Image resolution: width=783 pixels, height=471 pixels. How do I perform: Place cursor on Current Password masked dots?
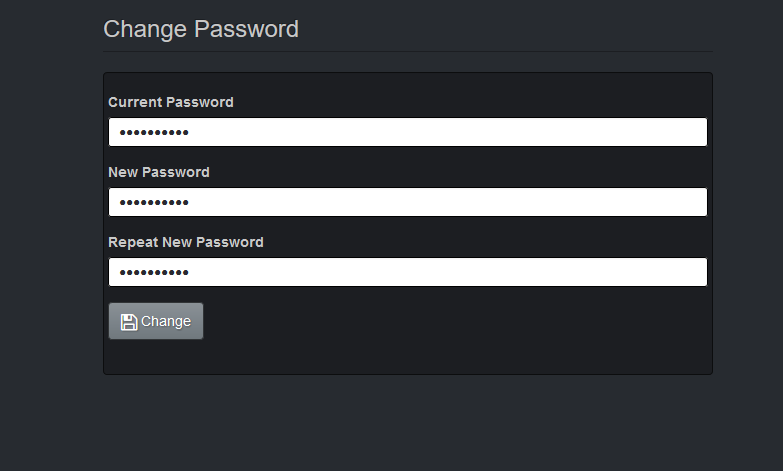(154, 132)
